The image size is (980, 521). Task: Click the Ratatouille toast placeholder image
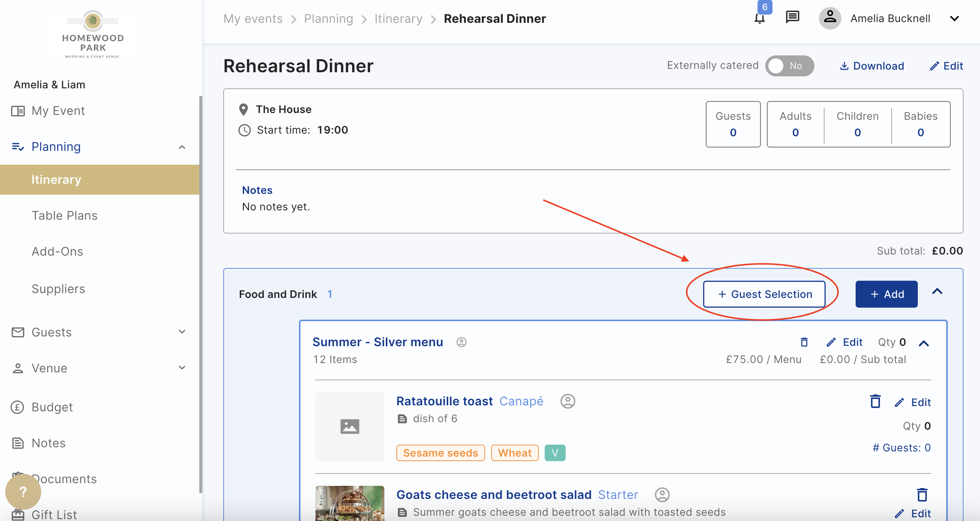click(x=350, y=426)
